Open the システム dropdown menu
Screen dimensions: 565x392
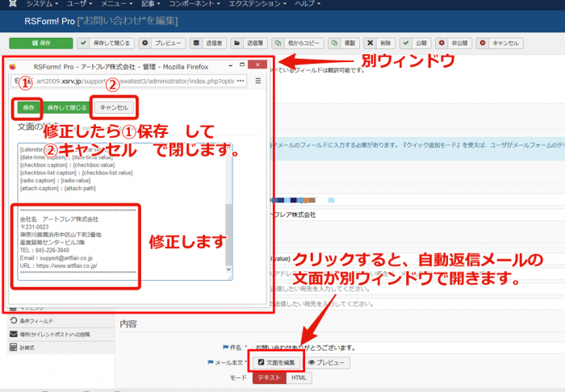42,3
